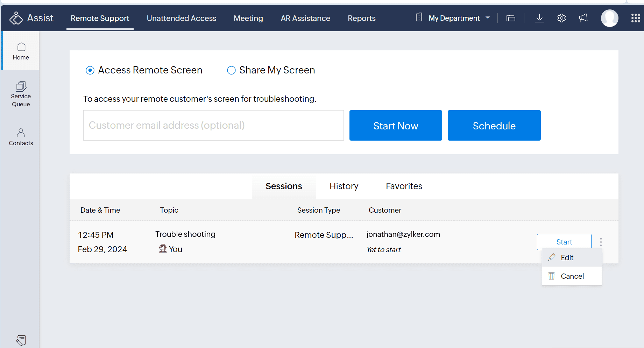Image resolution: width=644 pixels, height=348 pixels.
Task: Select Share My Screen radio button
Action: click(x=231, y=70)
